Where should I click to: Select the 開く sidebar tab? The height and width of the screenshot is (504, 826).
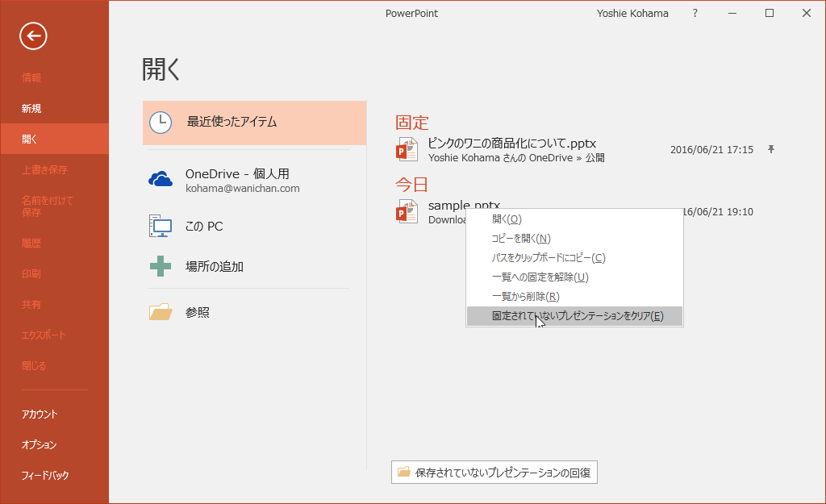pos(55,139)
